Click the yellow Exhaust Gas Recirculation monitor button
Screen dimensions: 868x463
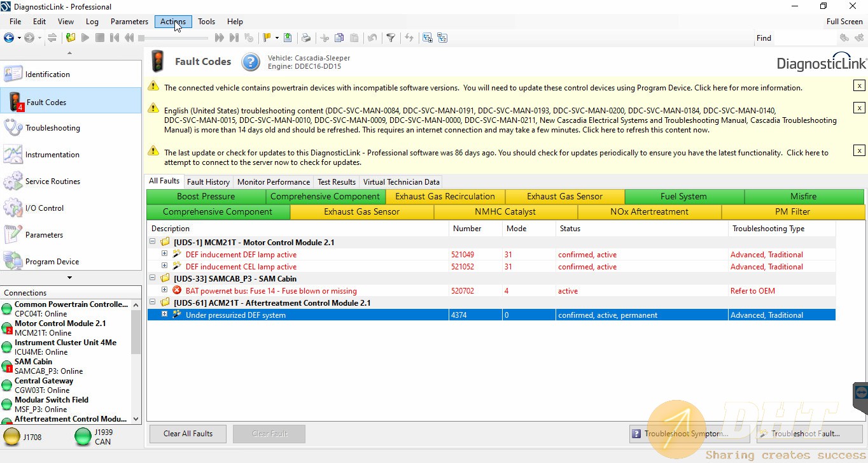[x=445, y=196]
